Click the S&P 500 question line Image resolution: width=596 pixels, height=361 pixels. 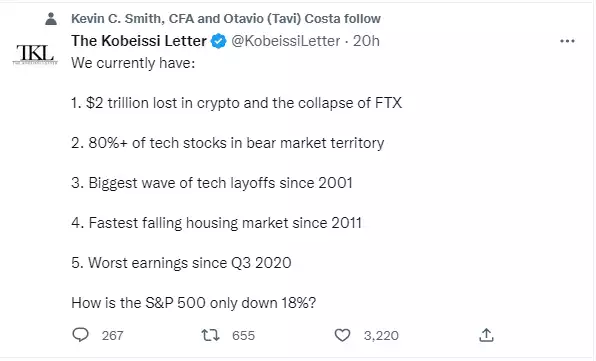pos(193,303)
